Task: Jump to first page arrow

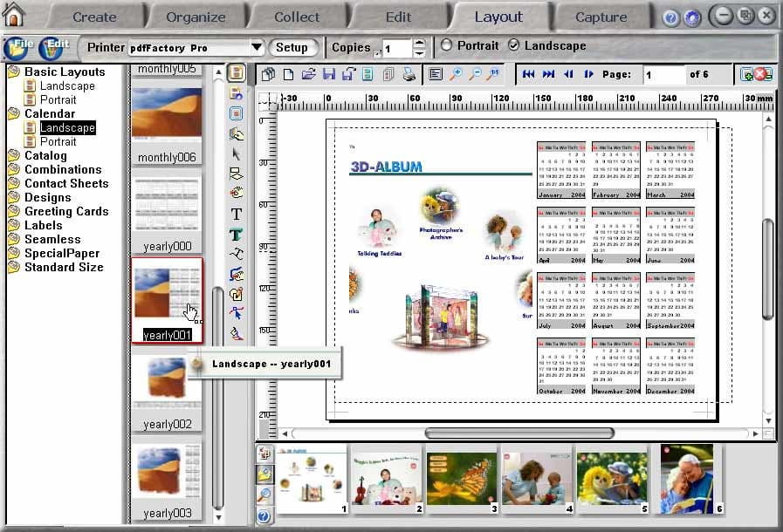Action: 528,74
